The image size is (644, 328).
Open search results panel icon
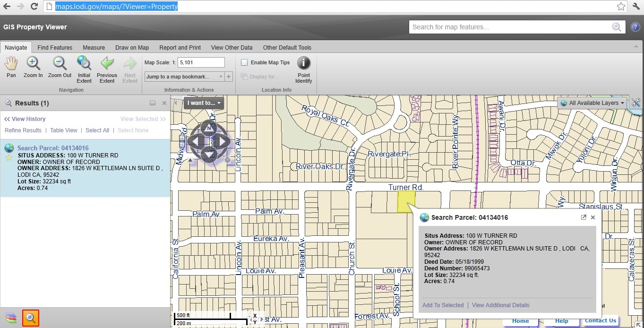pos(30,318)
